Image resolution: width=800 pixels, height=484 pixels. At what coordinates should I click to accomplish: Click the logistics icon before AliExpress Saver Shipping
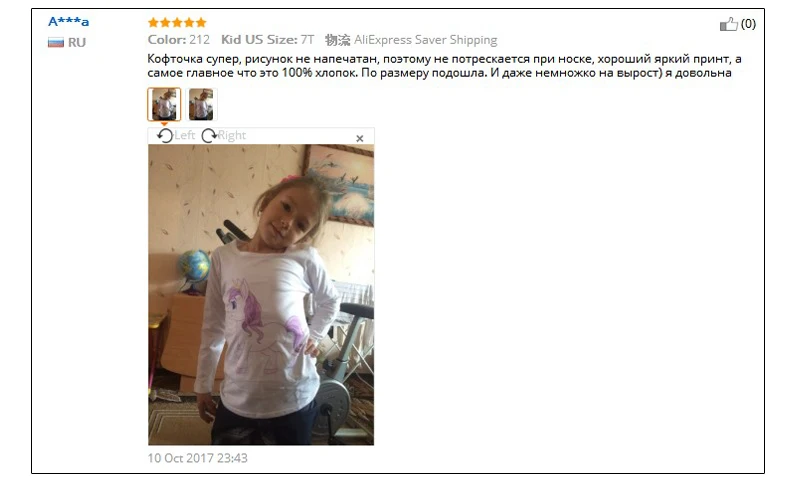338,40
